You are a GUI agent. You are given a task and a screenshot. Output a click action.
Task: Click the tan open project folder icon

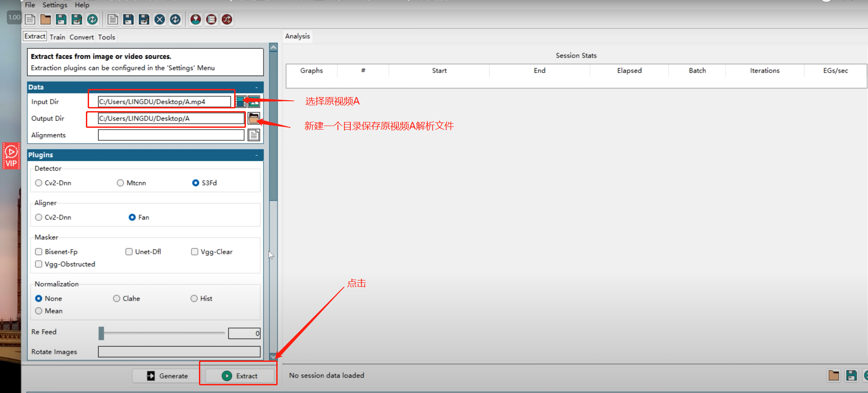46,19
